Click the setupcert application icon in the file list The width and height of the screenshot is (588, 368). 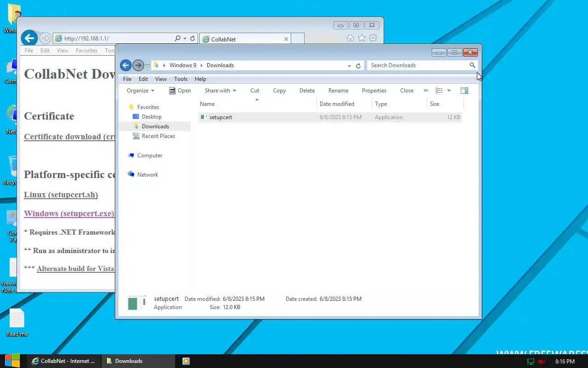tap(204, 117)
